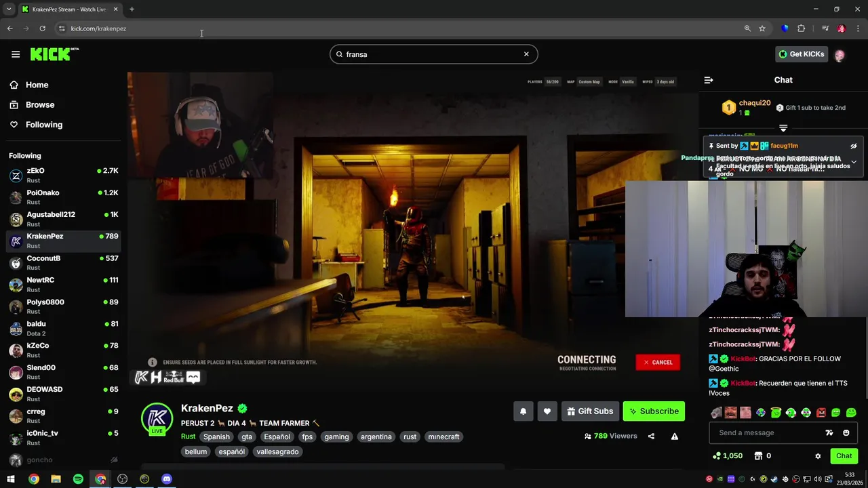
Task: Open the Kick hamburger sidebar menu
Action: pyautogui.click(x=16, y=54)
